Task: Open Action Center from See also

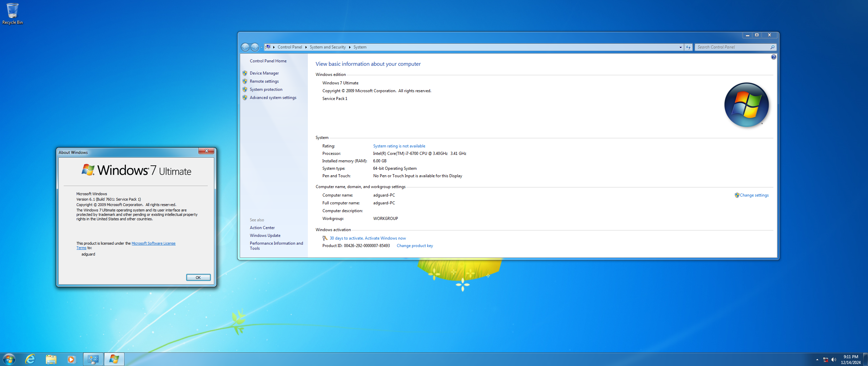Action: 262,228
